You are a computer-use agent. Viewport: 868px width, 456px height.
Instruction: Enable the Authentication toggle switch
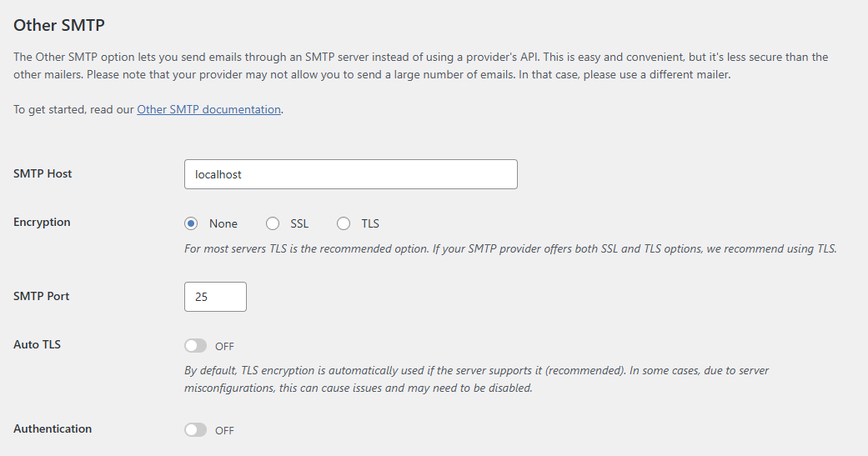(x=196, y=430)
